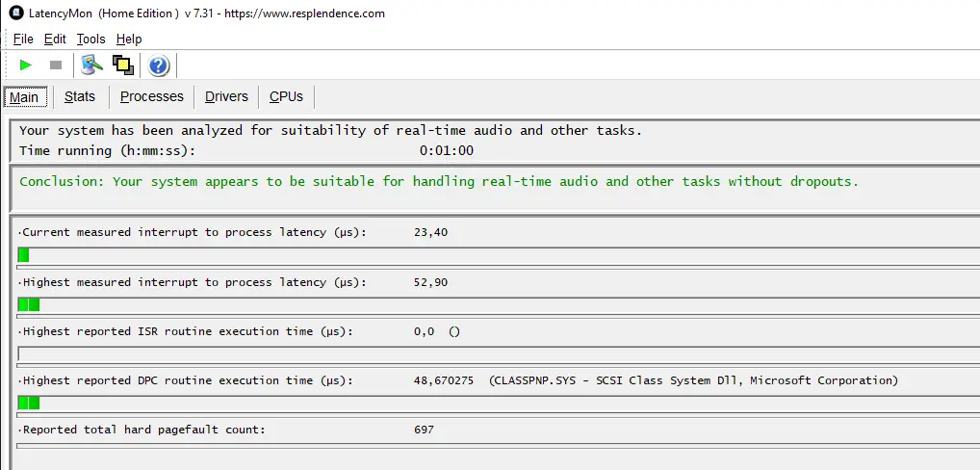Open the File menu
The width and height of the screenshot is (980, 470).
(x=23, y=39)
